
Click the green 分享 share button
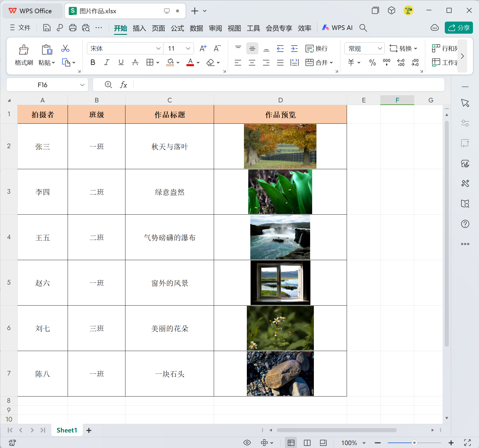pyautogui.click(x=459, y=28)
